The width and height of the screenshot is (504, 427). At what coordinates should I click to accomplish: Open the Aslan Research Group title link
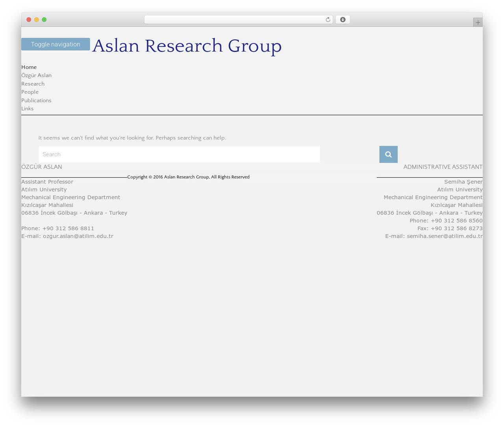point(187,46)
